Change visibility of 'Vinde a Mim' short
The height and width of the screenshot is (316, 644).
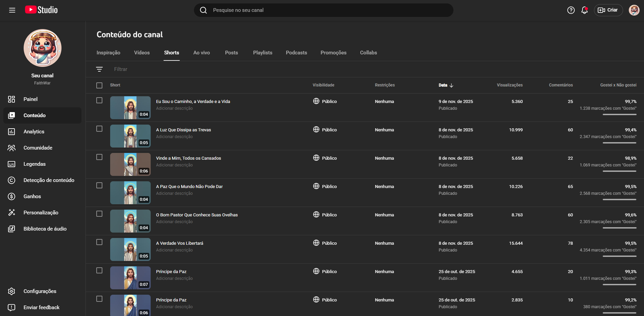click(325, 158)
